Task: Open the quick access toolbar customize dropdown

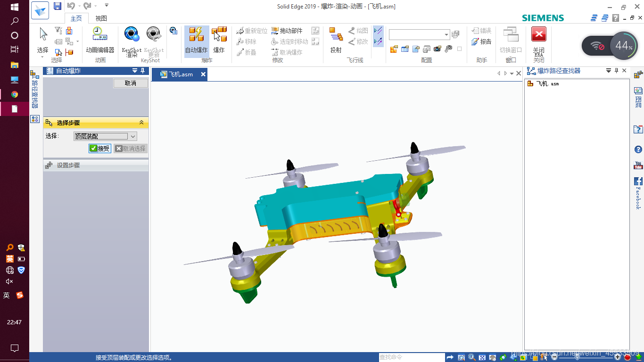Action: (x=107, y=6)
